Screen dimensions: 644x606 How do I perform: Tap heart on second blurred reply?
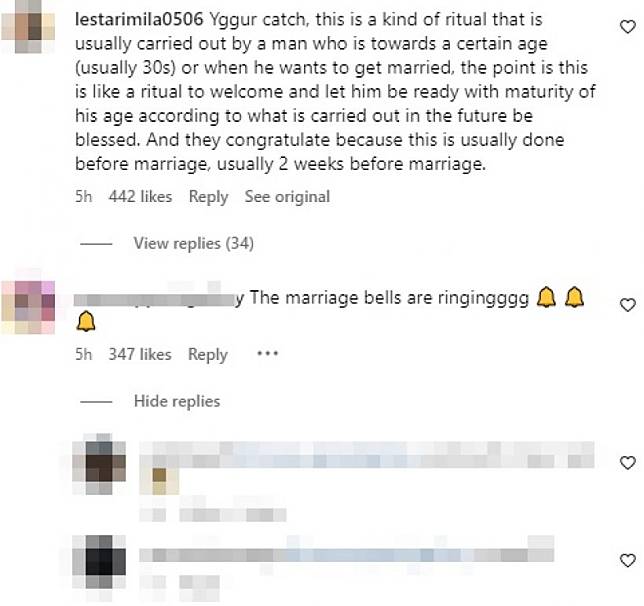[x=627, y=560]
